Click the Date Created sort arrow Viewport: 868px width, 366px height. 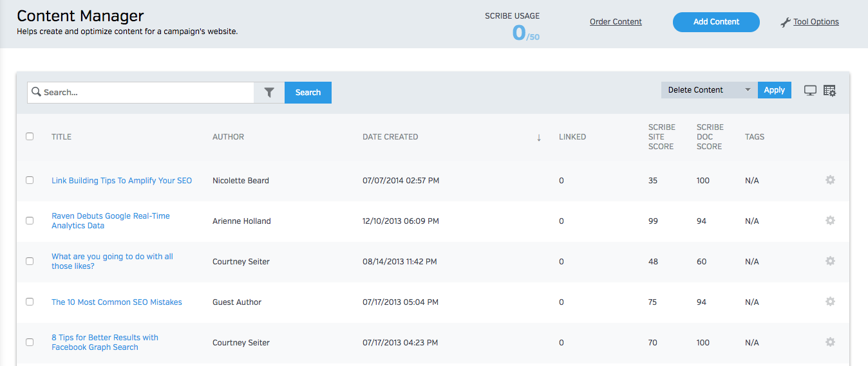tap(538, 137)
